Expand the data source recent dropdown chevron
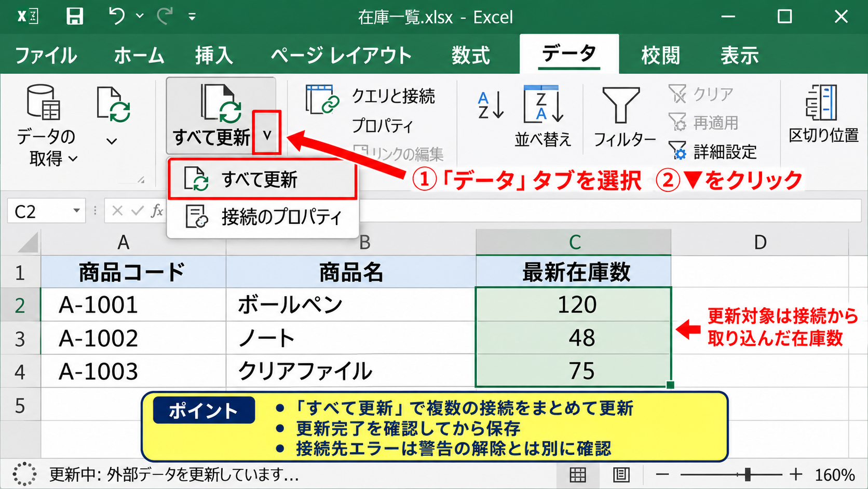The height and width of the screenshot is (489, 868). pos(112,141)
